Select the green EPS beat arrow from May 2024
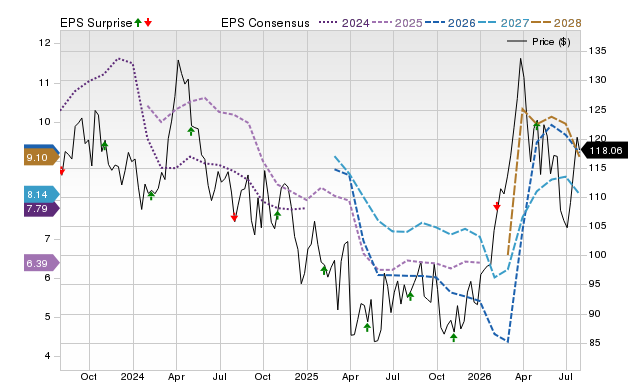 (x=191, y=131)
